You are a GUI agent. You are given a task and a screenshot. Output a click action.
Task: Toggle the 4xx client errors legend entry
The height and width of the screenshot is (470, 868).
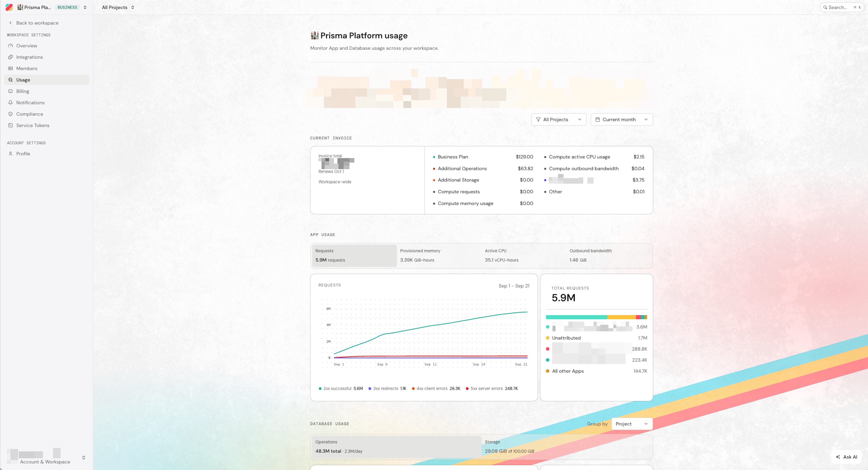click(436, 388)
